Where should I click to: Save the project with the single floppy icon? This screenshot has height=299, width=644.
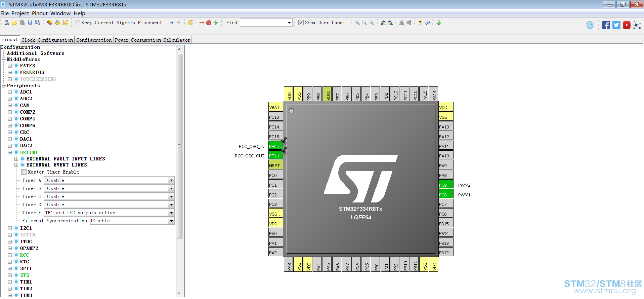tap(30, 23)
